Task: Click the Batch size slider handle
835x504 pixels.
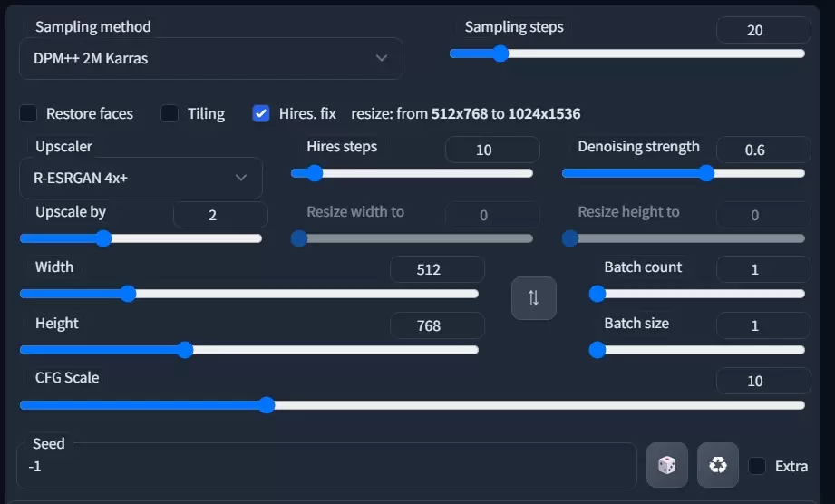Action: [x=597, y=350]
